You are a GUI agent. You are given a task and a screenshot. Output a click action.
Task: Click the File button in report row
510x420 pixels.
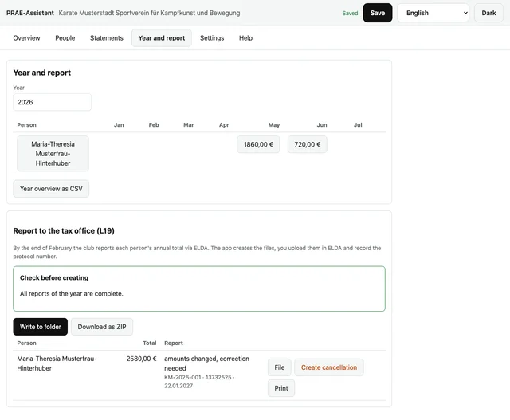(280, 367)
